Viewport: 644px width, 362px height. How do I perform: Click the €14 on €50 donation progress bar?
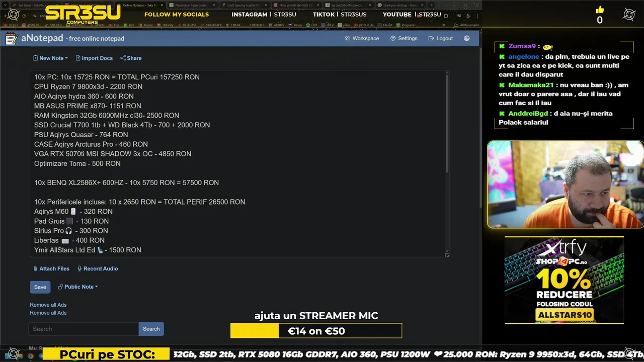click(316, 331)
